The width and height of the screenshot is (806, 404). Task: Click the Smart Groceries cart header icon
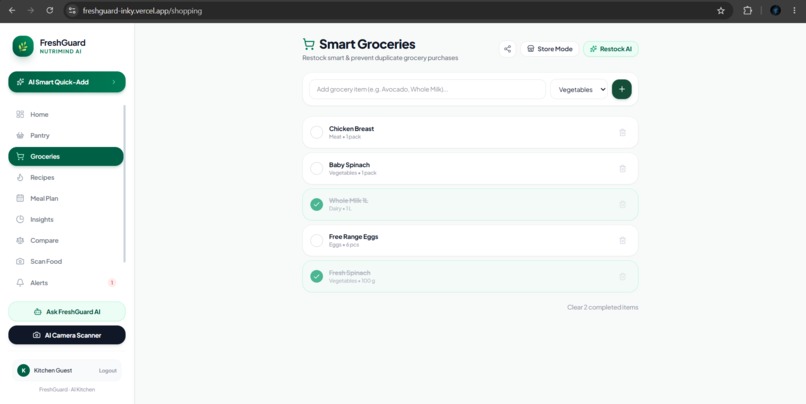point(308,44)
